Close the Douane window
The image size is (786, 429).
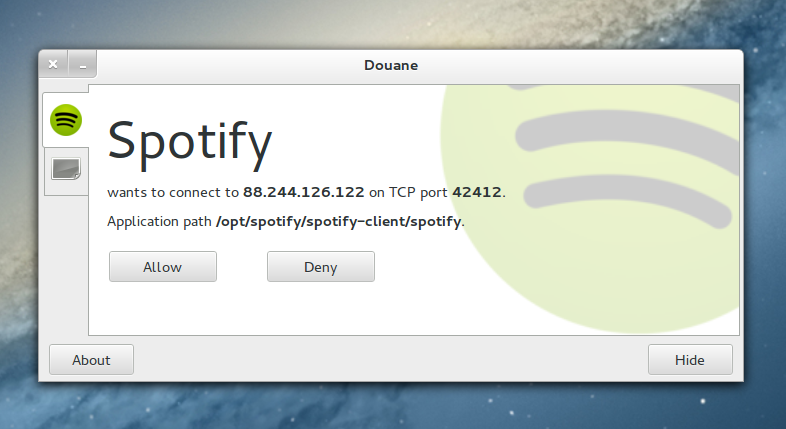click(53, 64)
